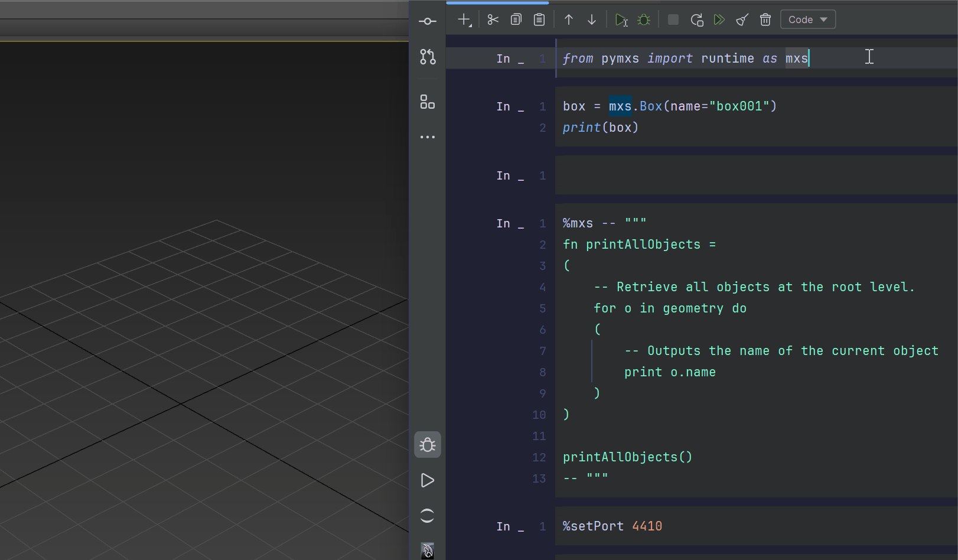Click the In _ label of the first cell
Image resolution: width=958 pixels, height=560 pixels.
[x=510, y=58]
